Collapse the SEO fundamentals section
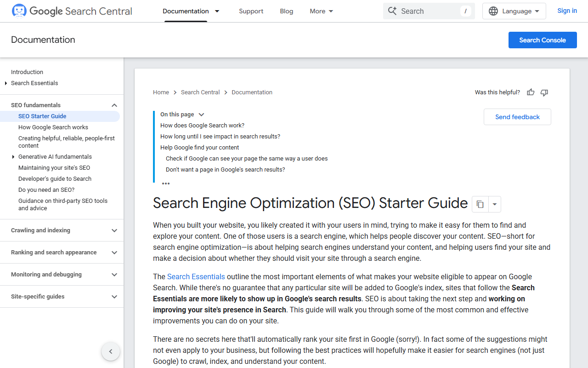The image size is (588, 368). [x=114, y=105]
